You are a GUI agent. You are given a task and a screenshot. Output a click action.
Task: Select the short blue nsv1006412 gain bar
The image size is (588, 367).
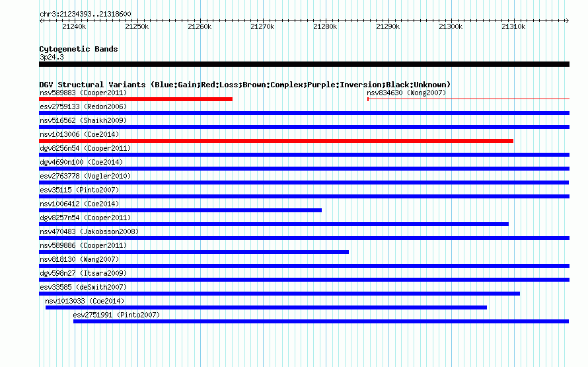180,210
